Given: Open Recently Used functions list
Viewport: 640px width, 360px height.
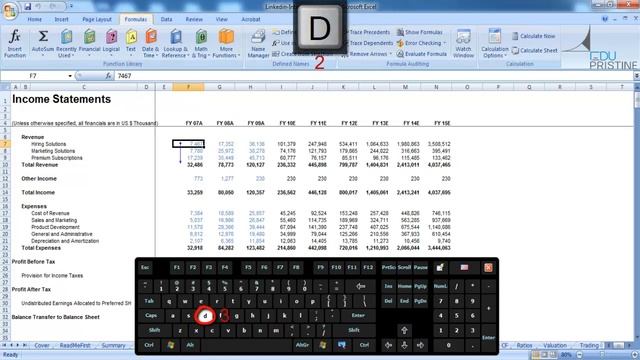Looking at the screenshot, I should click(67, 43).
